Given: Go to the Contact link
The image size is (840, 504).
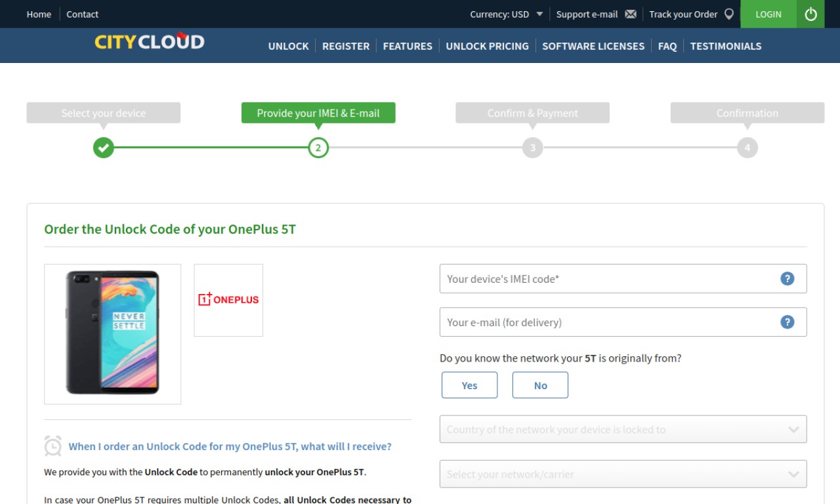Looking at the screenshot, I should click(83, 14).
